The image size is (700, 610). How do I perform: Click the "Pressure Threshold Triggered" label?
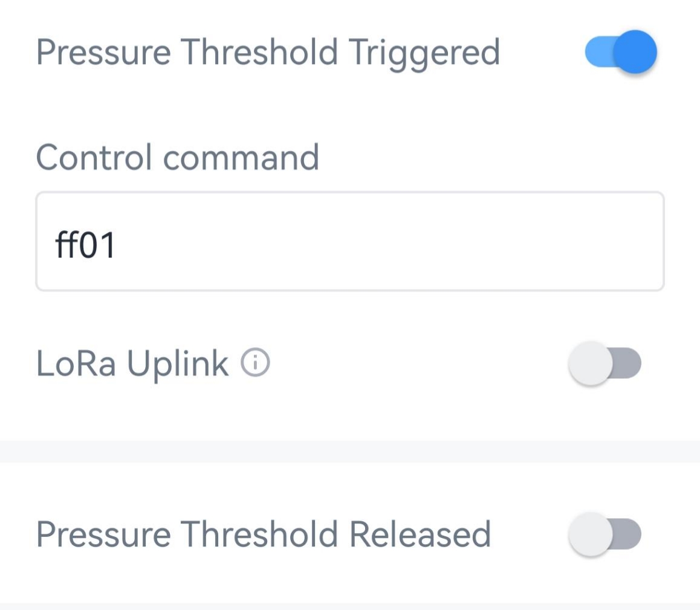[x=268, y=53]
